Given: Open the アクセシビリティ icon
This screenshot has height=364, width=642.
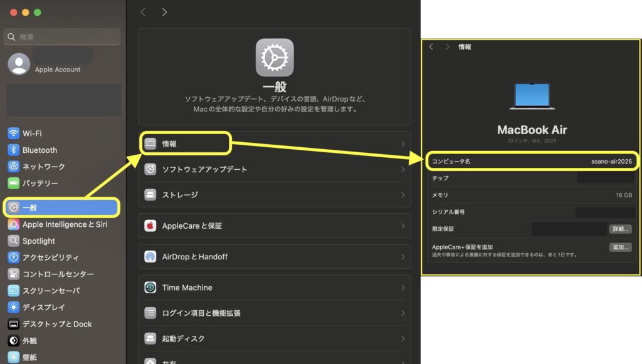Looking at the screenshot, I should [x=14, y=257].
